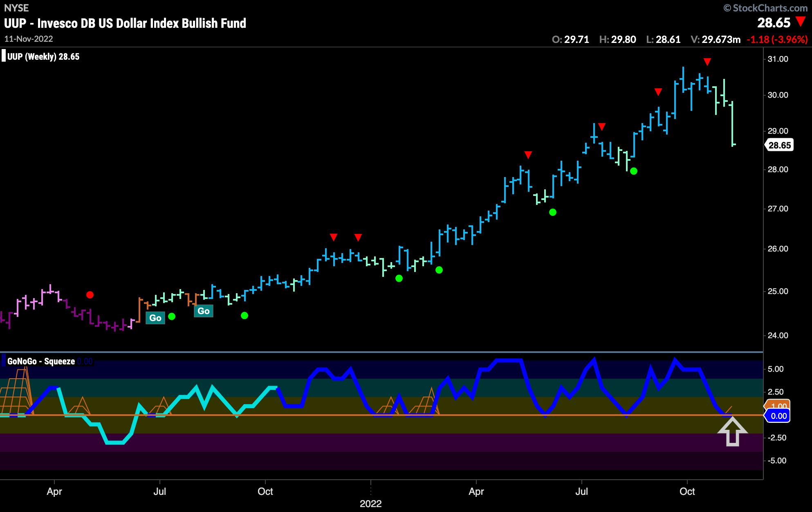Click the green dot under the January 2022 low

pos(399,278)
